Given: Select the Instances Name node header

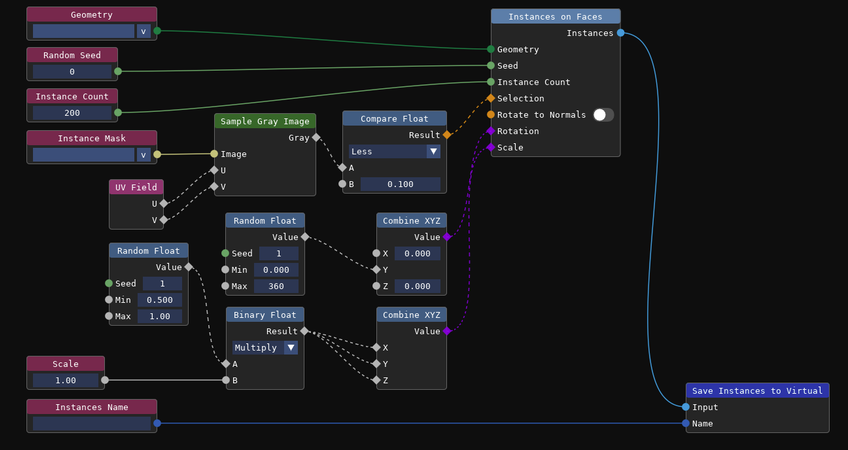Looking at the screenshot, I should click(91, 407).
